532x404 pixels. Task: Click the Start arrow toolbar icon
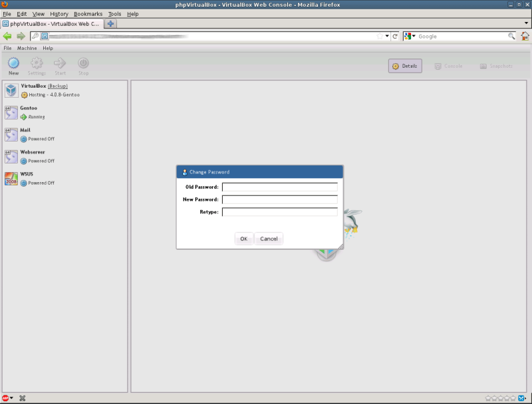click(x=60, y=63)
